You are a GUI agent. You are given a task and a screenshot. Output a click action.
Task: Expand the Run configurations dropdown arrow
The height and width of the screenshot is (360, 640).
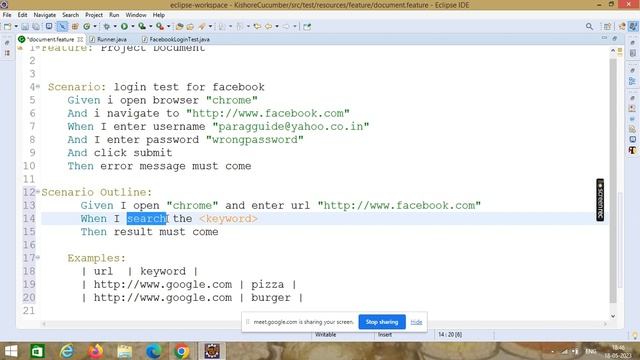point(133,27)
